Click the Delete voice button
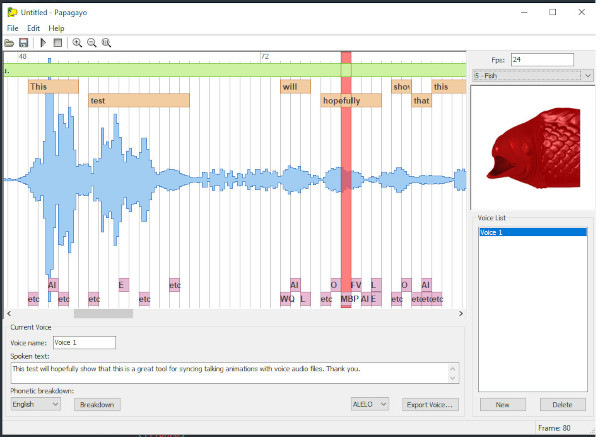The height and width of the screenshot is (437, 600). coord(562,404)
